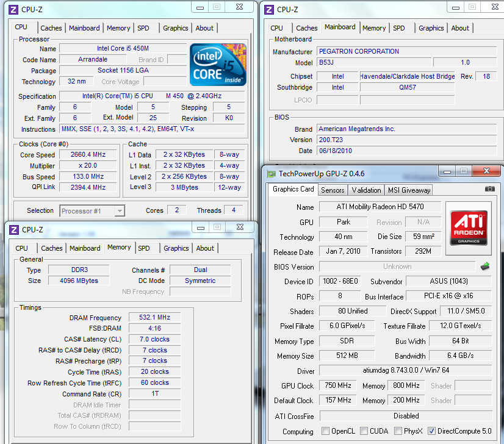Select About tab in the Memory window
504x444 pixels.
pos(205,248)
